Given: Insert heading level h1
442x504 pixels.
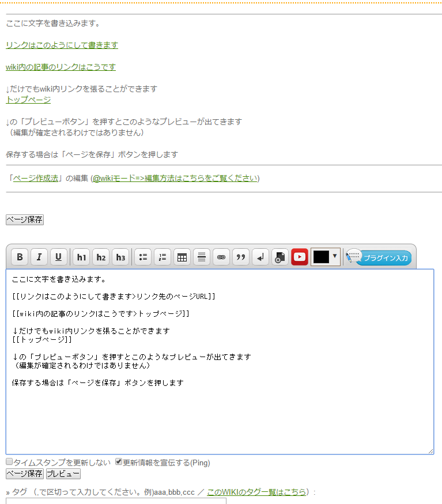Looking at the screenshot, I should tap(81, 257).
